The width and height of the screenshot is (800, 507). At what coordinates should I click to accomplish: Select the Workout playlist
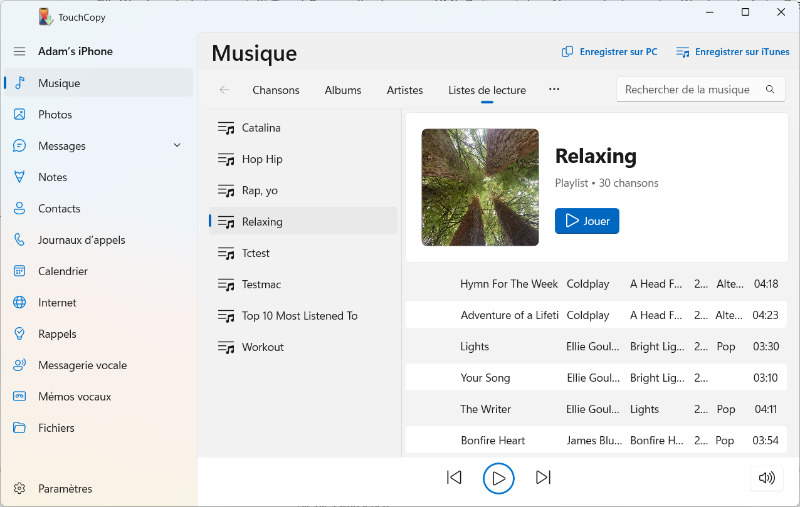pos(263,347)
